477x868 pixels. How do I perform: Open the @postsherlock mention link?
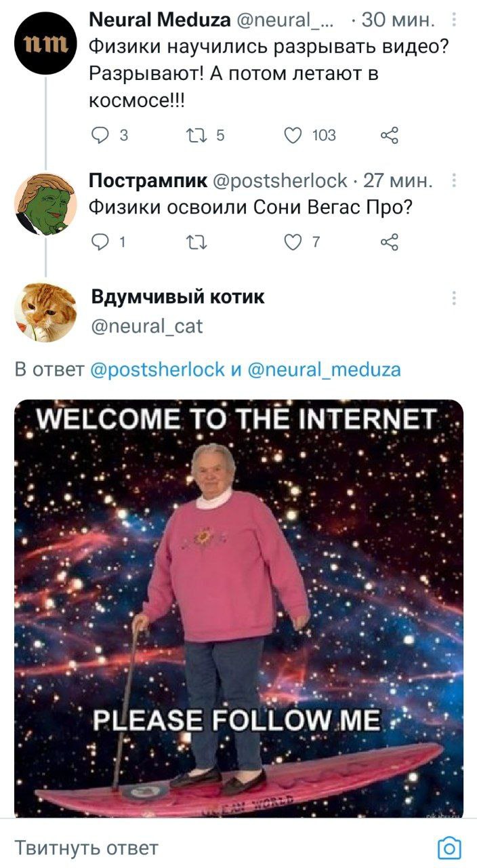point(157,370)
